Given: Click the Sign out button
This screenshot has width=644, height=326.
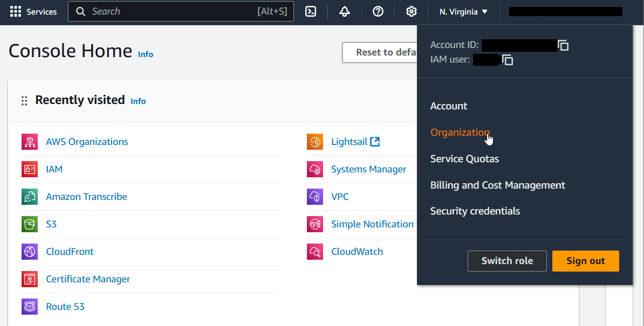Looking at the screenshot, I should pyautogui.click(x=585, y=261).
